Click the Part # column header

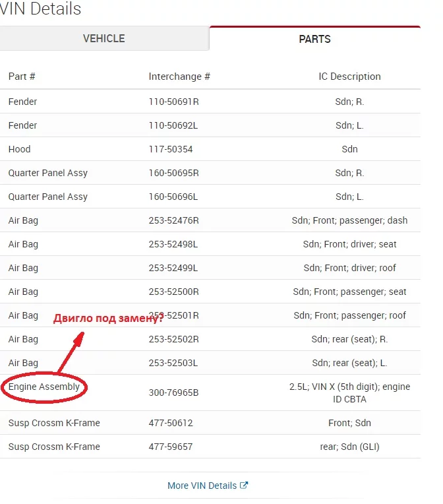[x=22, y=77]
